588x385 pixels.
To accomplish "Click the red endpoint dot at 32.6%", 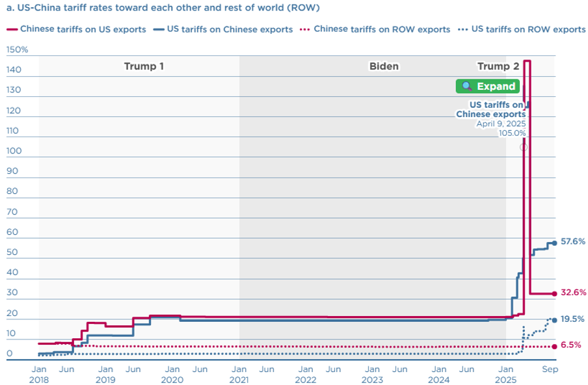I will click(x=554, y=293).
